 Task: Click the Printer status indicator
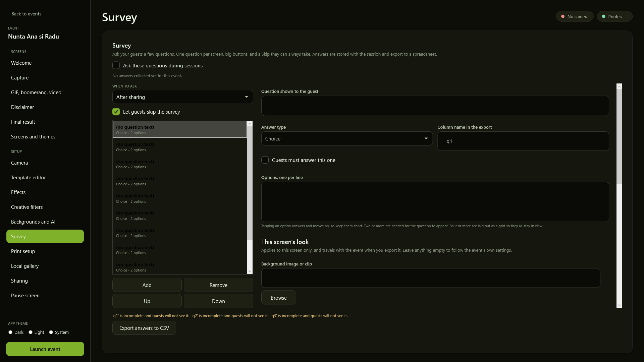point(614,16)
